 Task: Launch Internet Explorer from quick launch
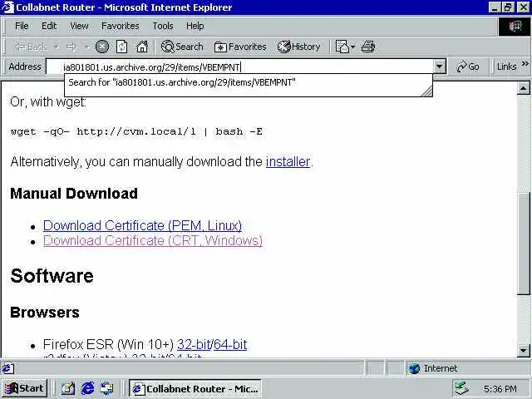[x=87, y=388]
